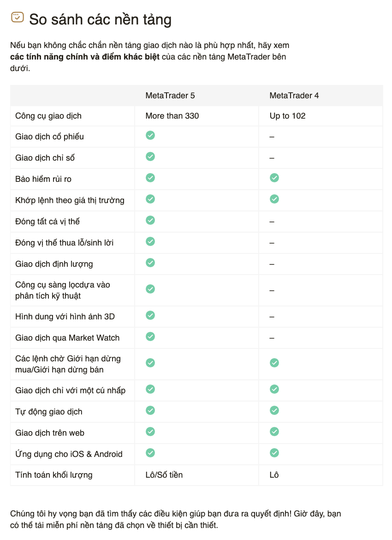Click MetaTrader 4 checkmark for Bảo hiểm rủi ro

pos(274,178)
